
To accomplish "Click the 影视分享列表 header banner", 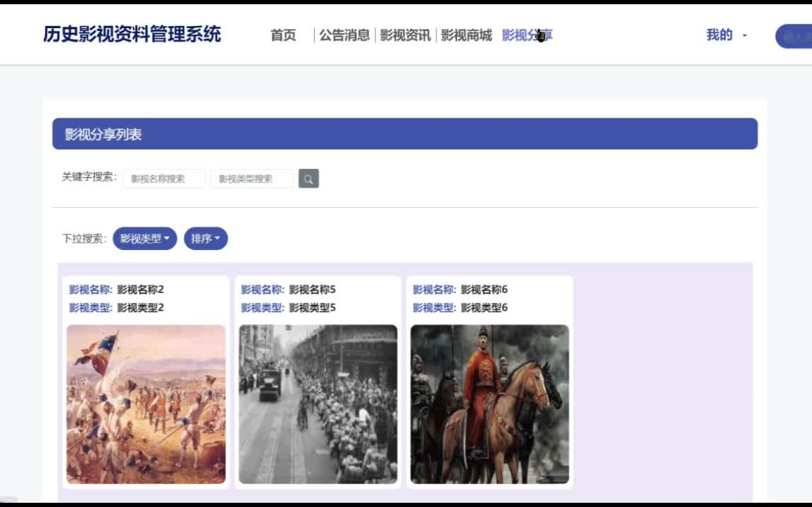I will coord(405,134).
